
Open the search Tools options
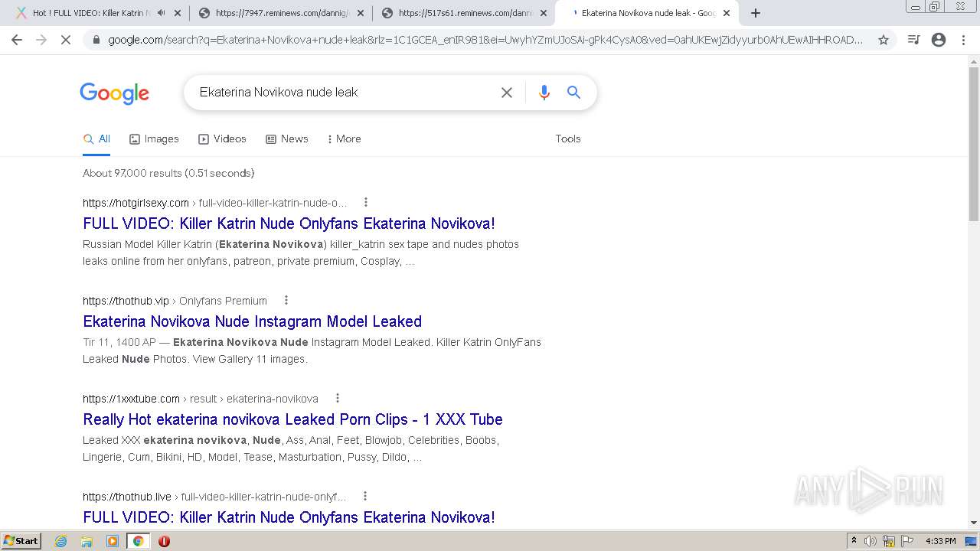[x=568, y=139]
